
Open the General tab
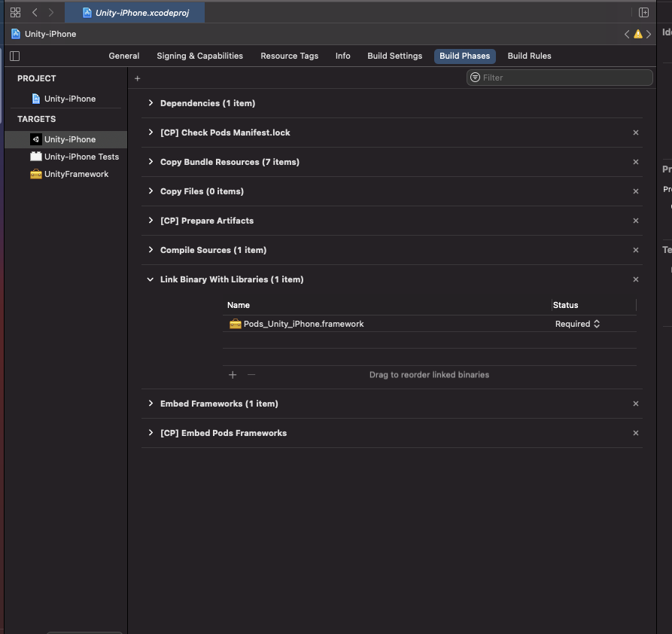124,56
